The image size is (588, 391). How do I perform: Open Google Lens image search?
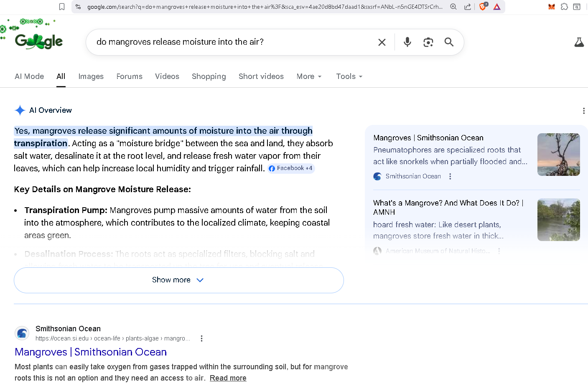(x=428, y=42)
